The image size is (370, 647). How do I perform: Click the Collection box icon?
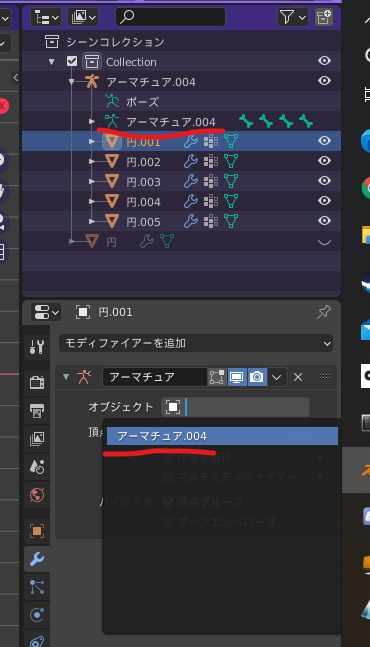point(92,61)
